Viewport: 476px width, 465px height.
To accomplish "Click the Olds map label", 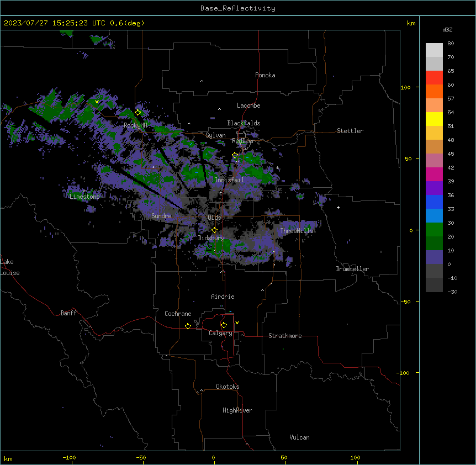I will [214, 218].
